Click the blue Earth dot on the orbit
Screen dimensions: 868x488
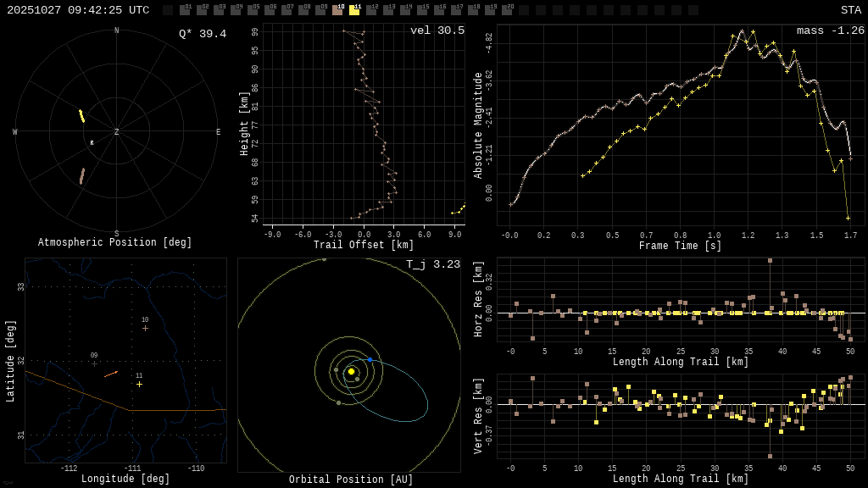pos(370,360)
